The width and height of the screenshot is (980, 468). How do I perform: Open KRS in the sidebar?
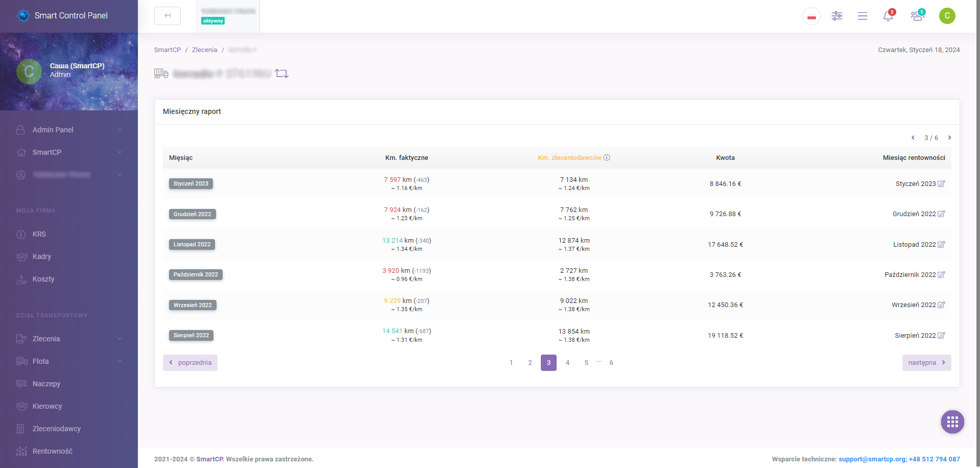coord(69,234)
